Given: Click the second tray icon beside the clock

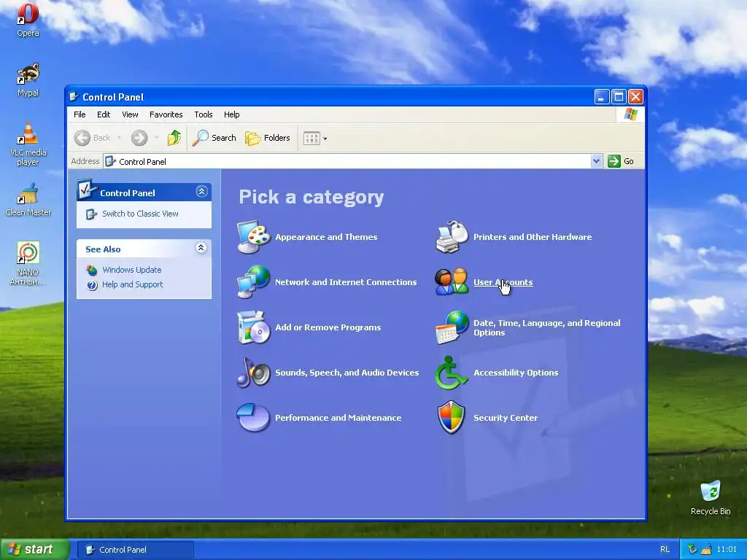Looking at the screenshot, I should coord(706,550).
